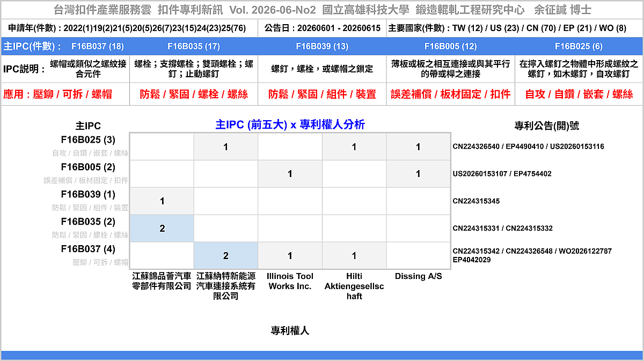Viewport: 644px width, 361px height.
Task: Select heatmap row label F16B025 (3)
Action: 88,140
